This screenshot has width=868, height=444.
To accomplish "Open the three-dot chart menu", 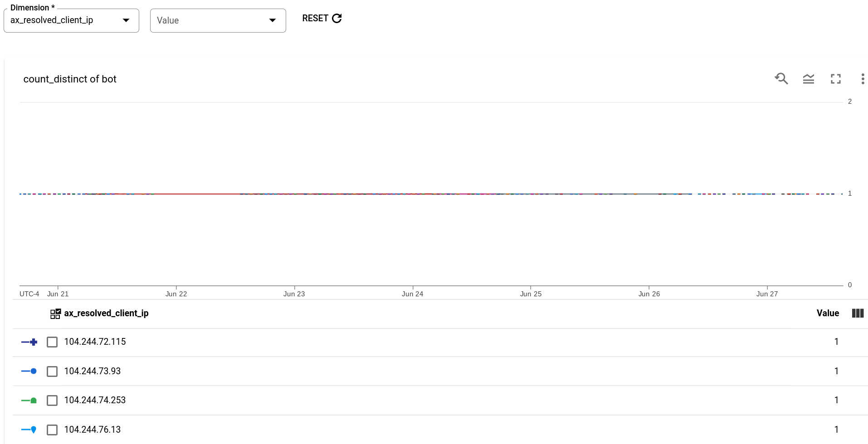I will tap(863, 78).
